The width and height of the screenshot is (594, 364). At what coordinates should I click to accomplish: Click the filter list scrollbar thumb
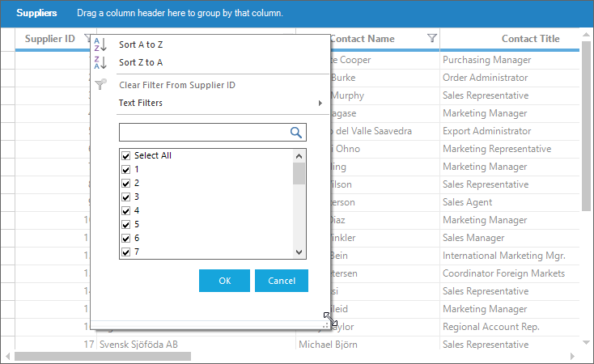click(x=299, y=173)
